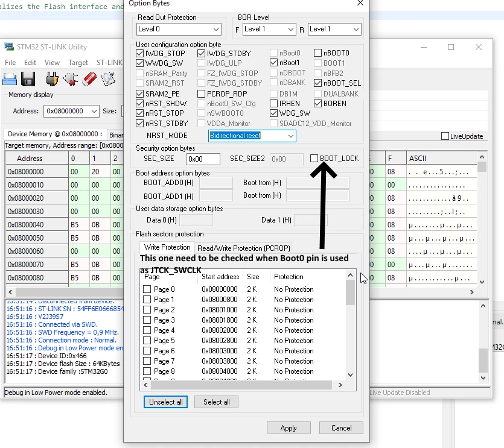This screenshot has height=448, width=504.
Task: Toggle the IWDG_STDBY checkbox
Action: click(201, 53)
